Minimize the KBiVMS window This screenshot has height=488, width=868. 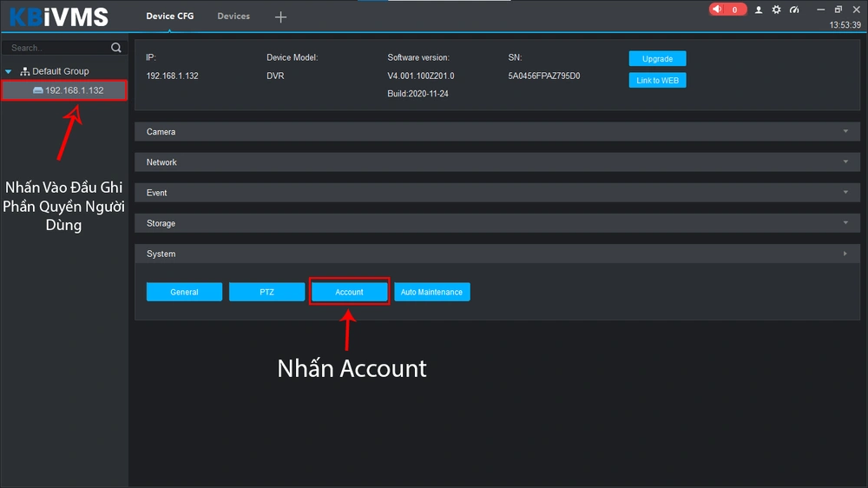click(x=820, y=10)
